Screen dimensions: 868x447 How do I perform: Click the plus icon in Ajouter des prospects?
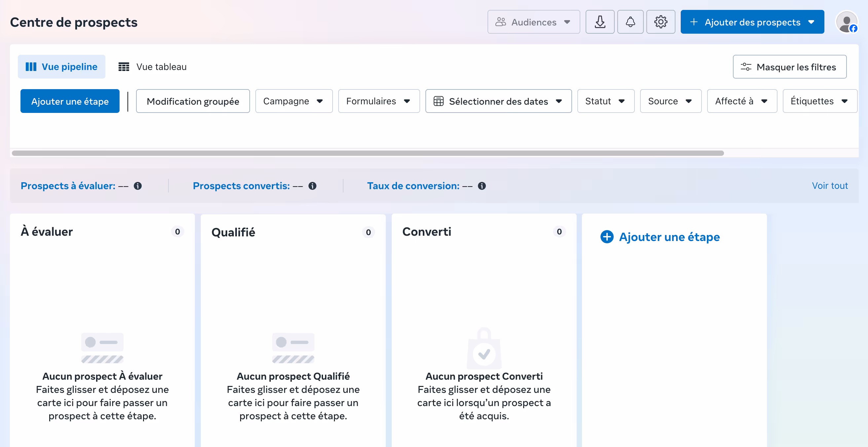pyautogui.click(x=694, y=22)
